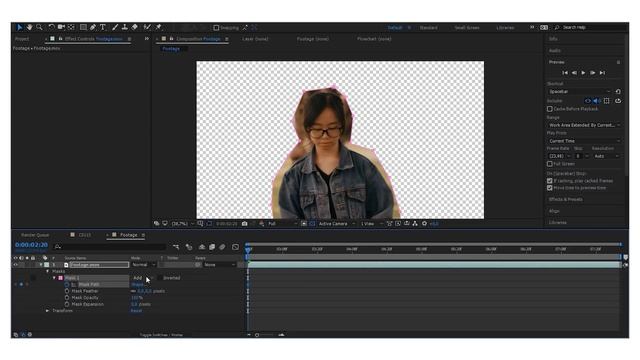Select the Roto Brush tool

tap(147, 27)
